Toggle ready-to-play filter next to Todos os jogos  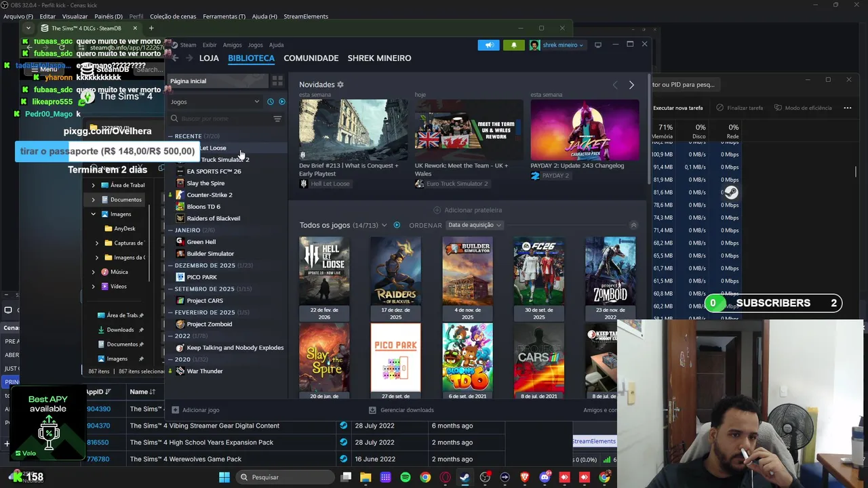[397, 225]
